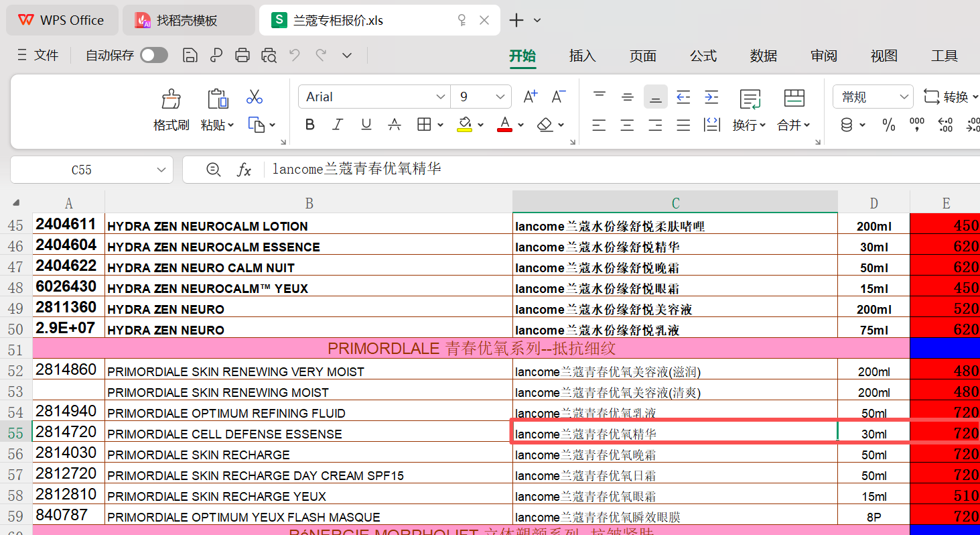This screenshot has height=535, width=980.
Task: Expand the Name Box C55 dropdown
Action: (161, 170)
